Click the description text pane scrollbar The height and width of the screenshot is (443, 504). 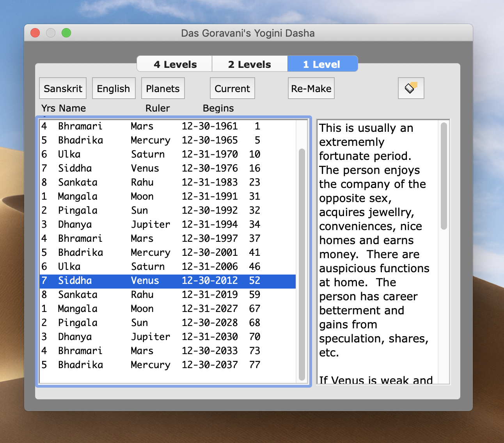444,176
